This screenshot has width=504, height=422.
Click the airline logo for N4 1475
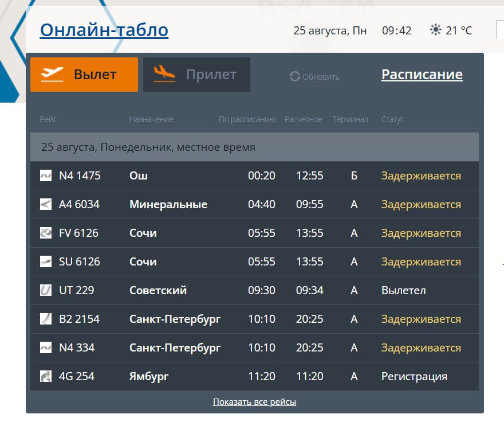46,175
